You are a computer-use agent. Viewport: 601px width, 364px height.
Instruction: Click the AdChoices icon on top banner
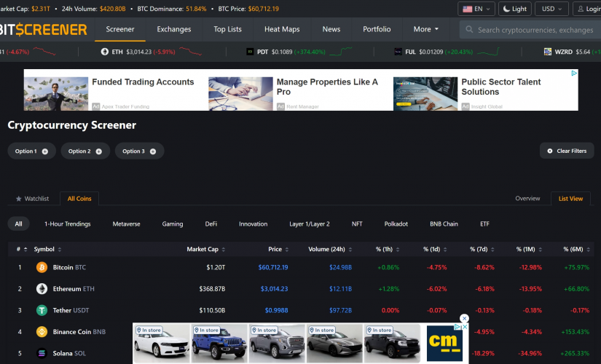click(x=574, y=73)
